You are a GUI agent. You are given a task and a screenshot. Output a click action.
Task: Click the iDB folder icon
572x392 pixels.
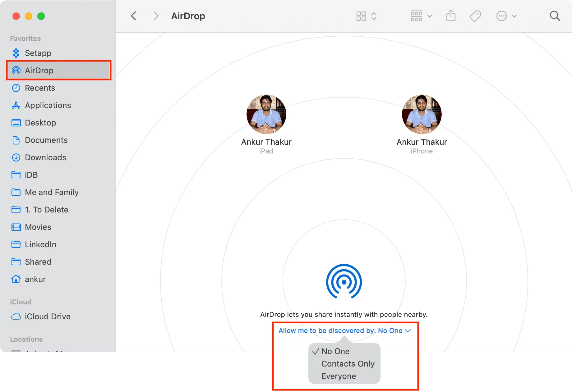click(x=16, y=175)
